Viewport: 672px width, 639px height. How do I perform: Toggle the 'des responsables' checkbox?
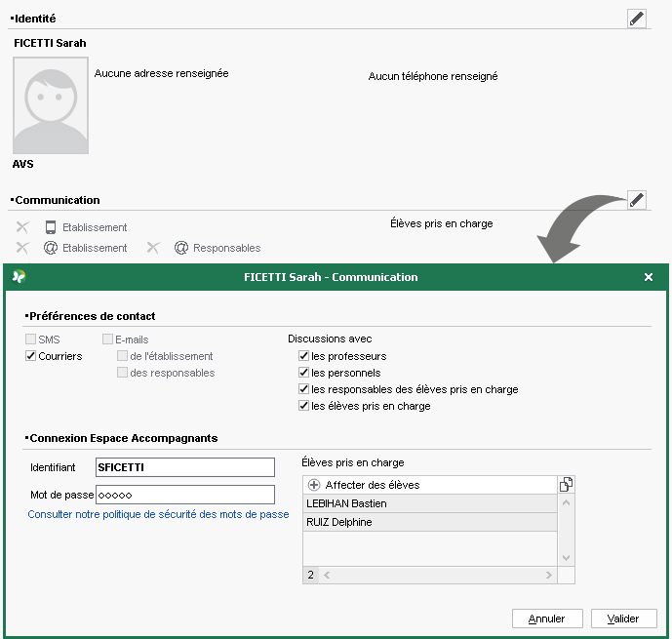click(x=122, y=373)
